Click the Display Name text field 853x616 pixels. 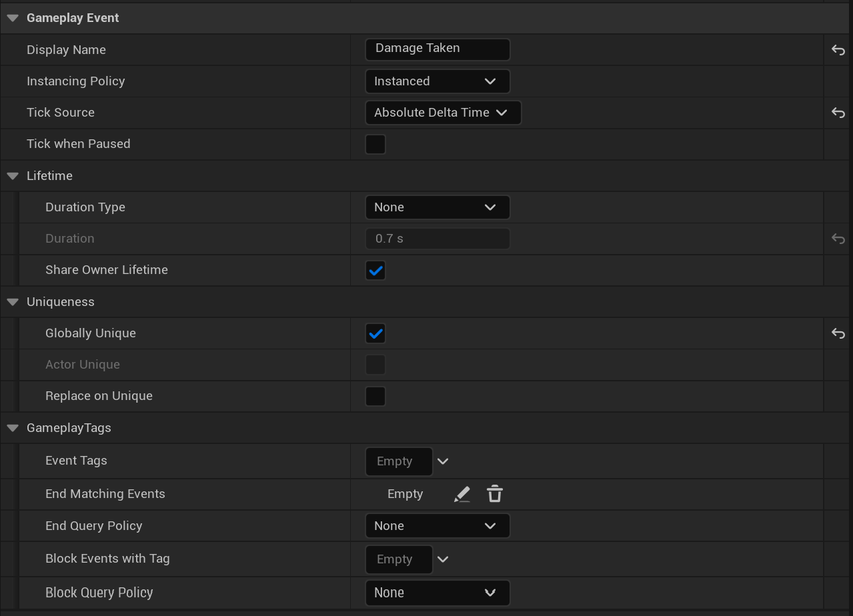(x=438, y=49)
